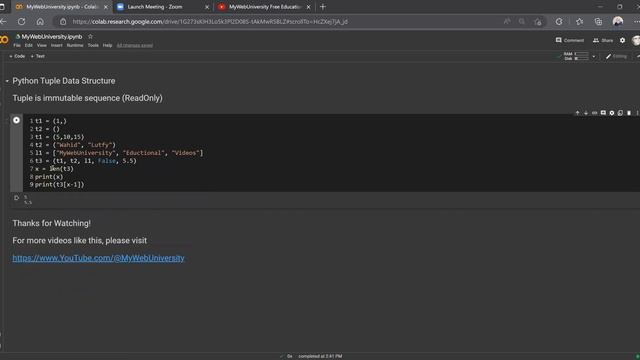The width and height of the screenshot is (640, 360).
Task: Add a new Code cell
Action: tap(17, 56)
